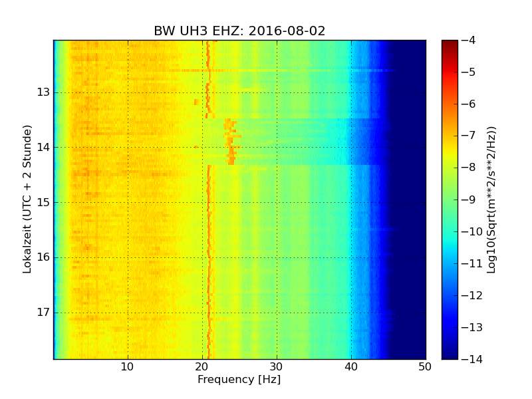
Task: Click the colorbar tick label '−7'
Action: [468, 136]
